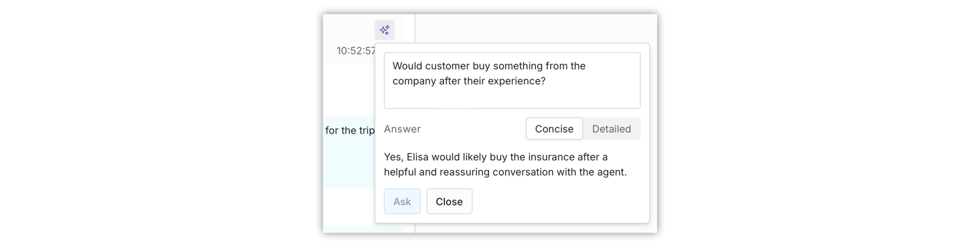Click the 10:52:57 timestamp
This screenshot has width=980, height=247.
pyautogui.click(x=356, y=51)
